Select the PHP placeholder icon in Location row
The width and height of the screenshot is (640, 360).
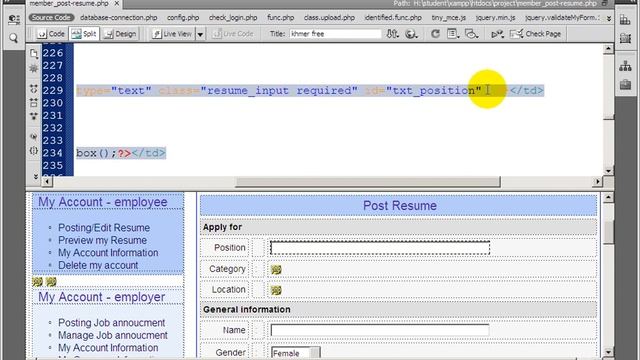(x=276, y=290)
